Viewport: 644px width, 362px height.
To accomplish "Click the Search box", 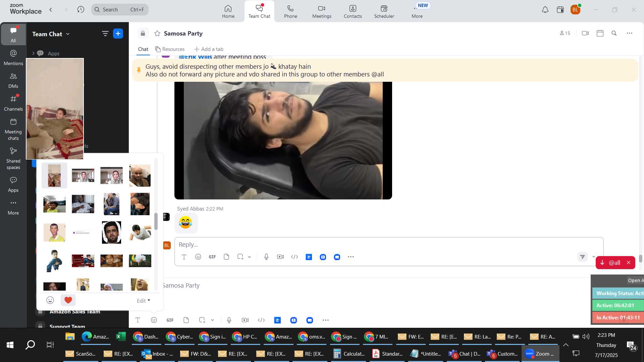I will coord(120,9).
